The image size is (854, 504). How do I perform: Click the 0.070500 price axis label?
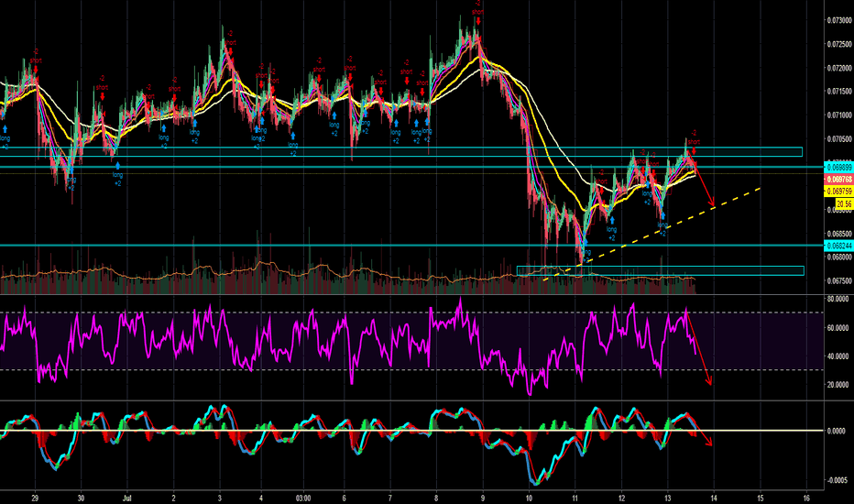click(x=839, y=139)
